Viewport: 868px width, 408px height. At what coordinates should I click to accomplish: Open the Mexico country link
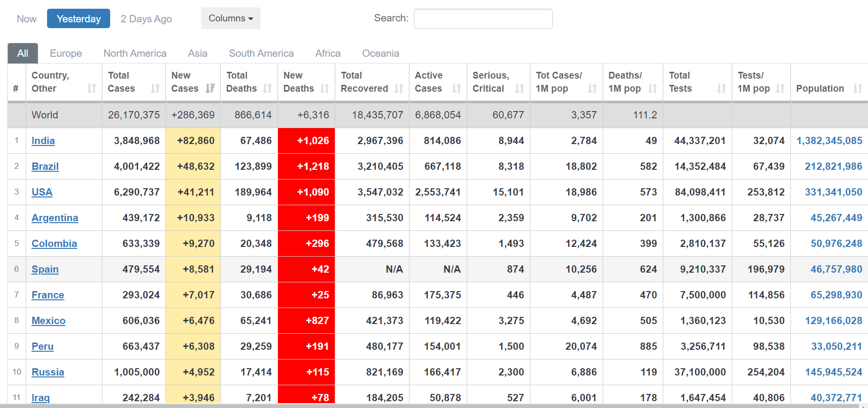pyautogui.click(x=49, y=321)
